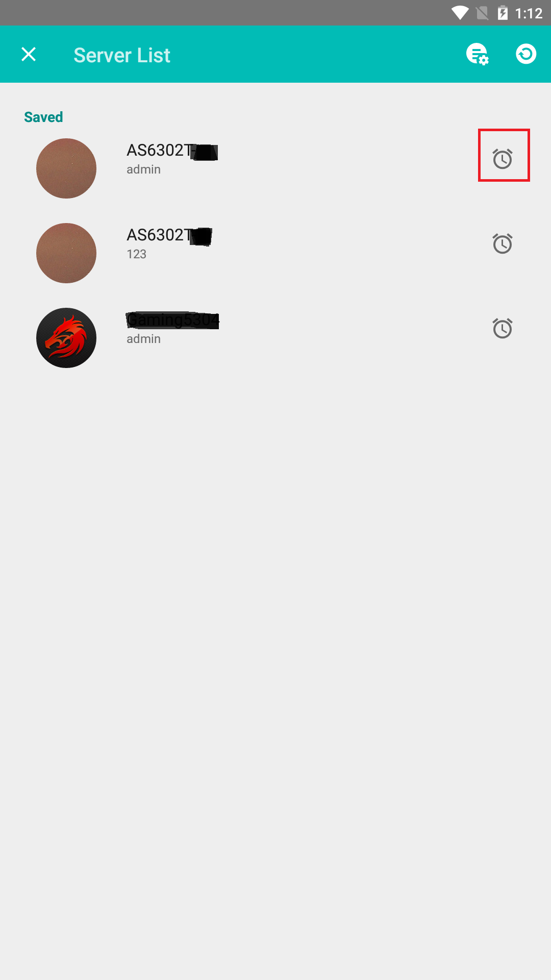Select the AS6302T server with user 123
The height and width of the screenshot is (980, 551).
(x=275, y=253)
